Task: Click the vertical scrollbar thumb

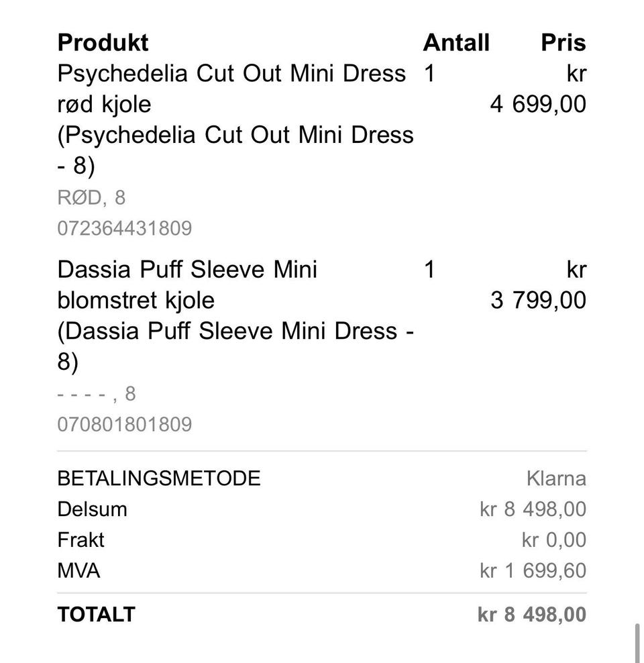Action: [x=637, y=643]
